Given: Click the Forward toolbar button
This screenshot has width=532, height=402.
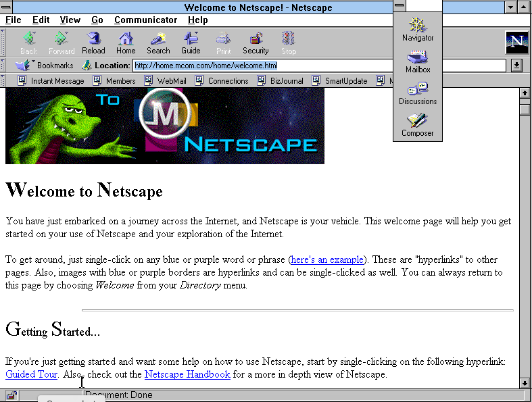Looking at the screenshot, I should (62, 43).
